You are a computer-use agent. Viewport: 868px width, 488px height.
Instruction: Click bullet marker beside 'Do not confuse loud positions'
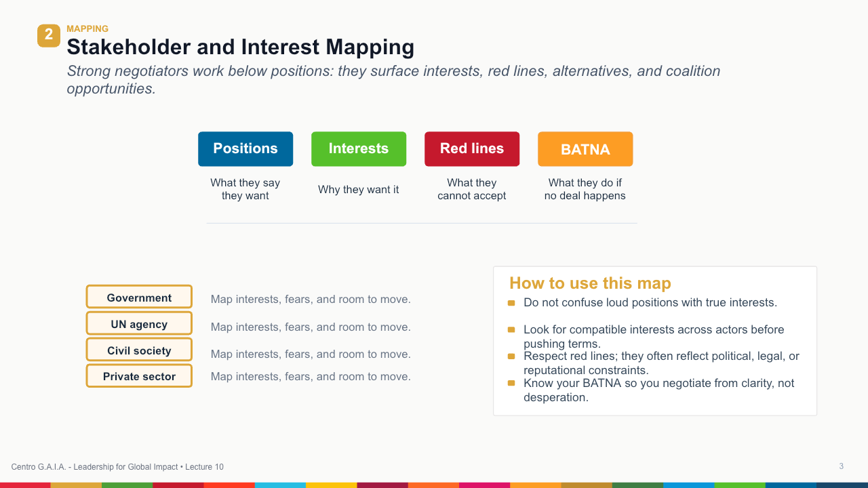(511, 303)
